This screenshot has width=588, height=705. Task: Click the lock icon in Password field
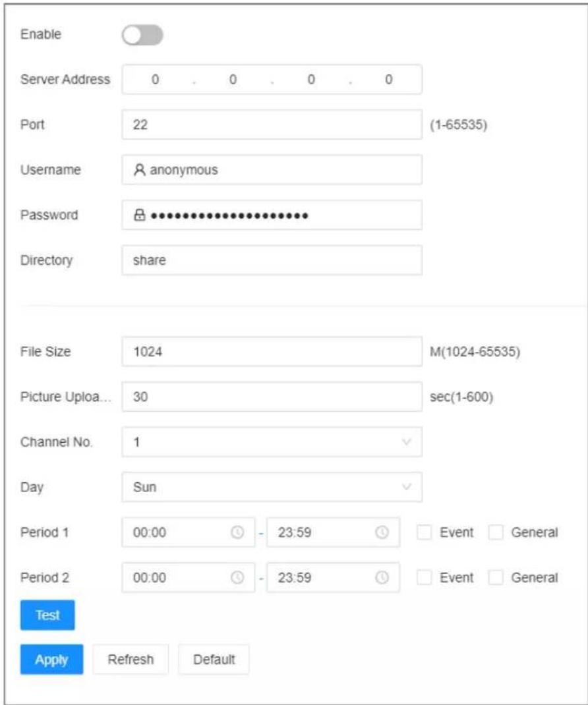tap(140, 215)
